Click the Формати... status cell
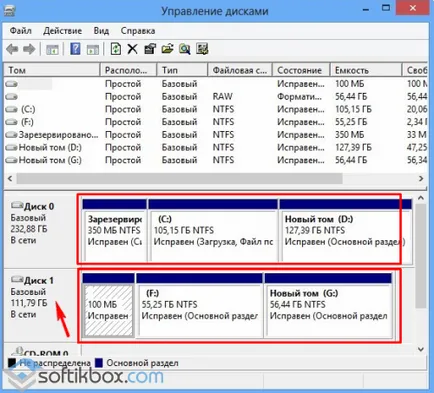This screenshot has width=434, height=393. 299,97
